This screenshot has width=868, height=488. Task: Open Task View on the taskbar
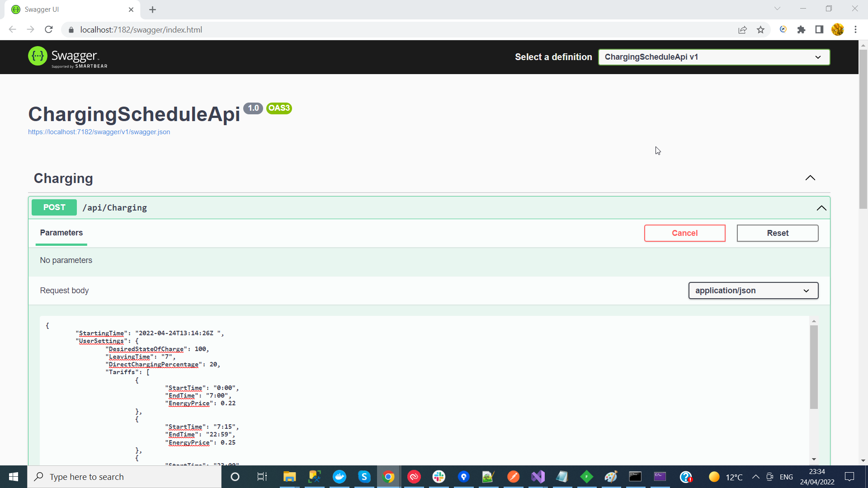click(262, 477)
